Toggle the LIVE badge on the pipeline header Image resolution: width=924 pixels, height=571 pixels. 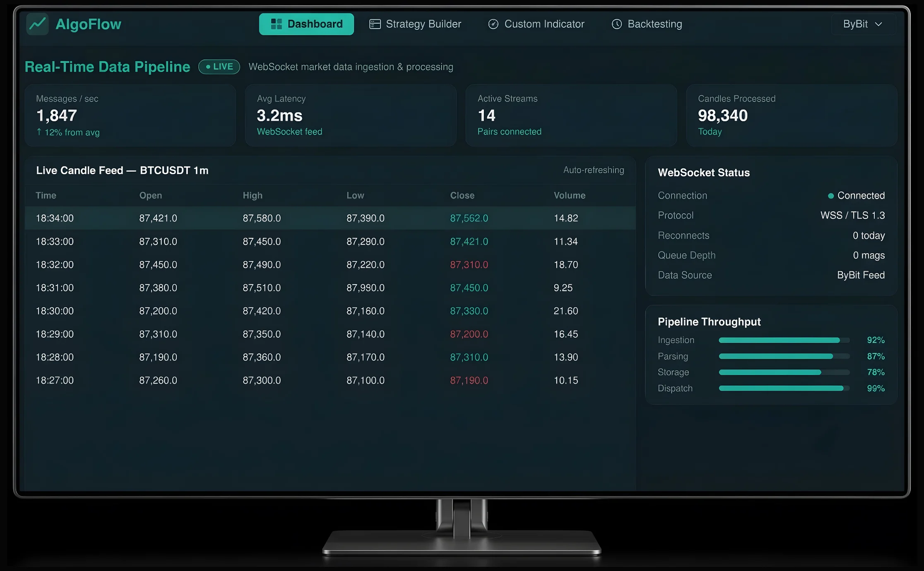coord(219,66)
